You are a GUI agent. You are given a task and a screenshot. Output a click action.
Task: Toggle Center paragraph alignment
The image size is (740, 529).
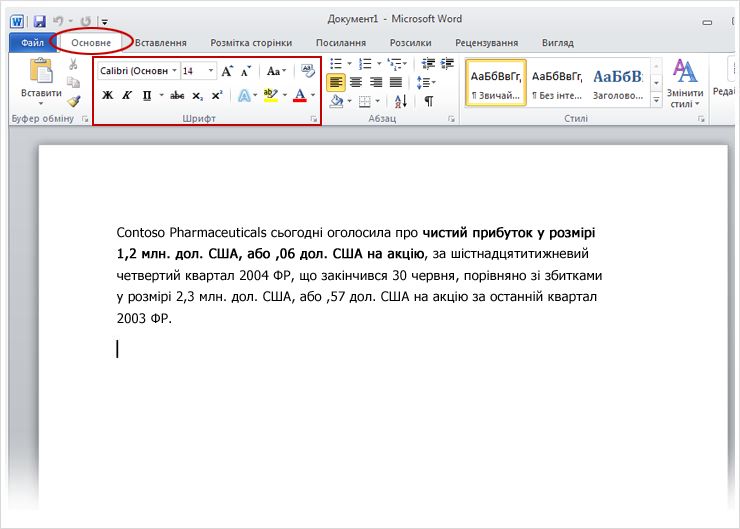click(x=356, y=83)
